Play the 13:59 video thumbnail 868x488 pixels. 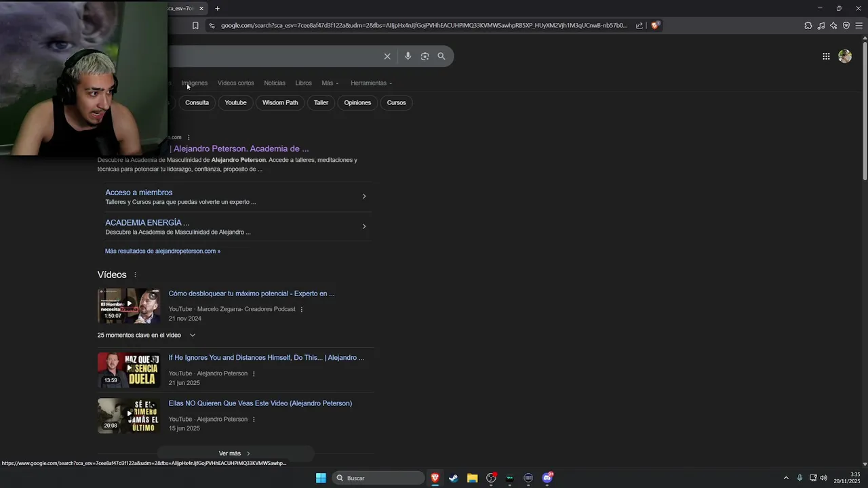click(x=129, y=370)
